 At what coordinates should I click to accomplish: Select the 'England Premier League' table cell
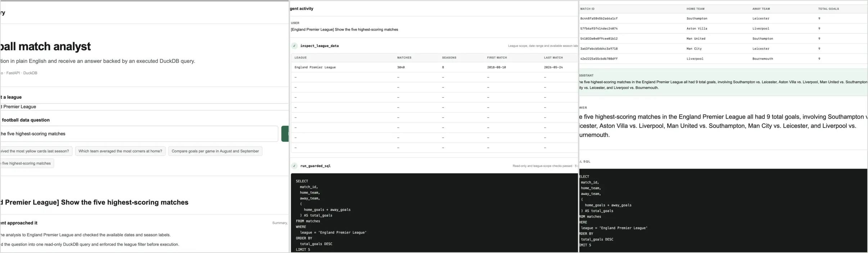tap(315, 67)
